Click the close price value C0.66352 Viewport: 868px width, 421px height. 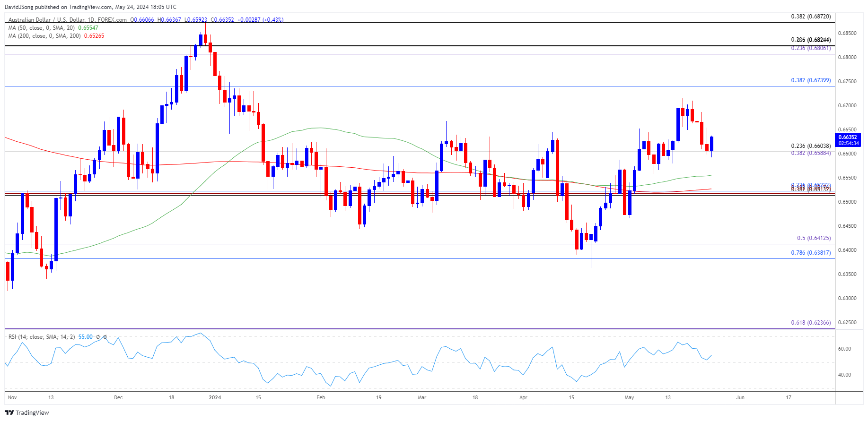click(222, 20)
